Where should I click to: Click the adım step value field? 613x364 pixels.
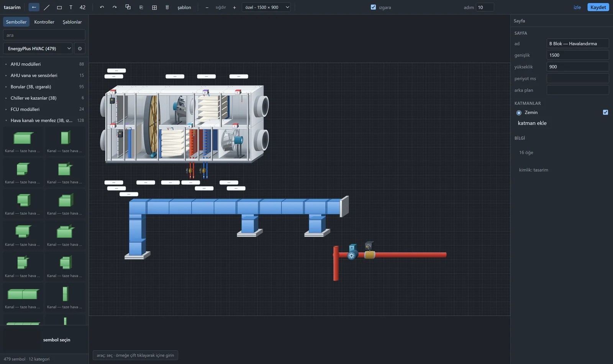[485, 7]
